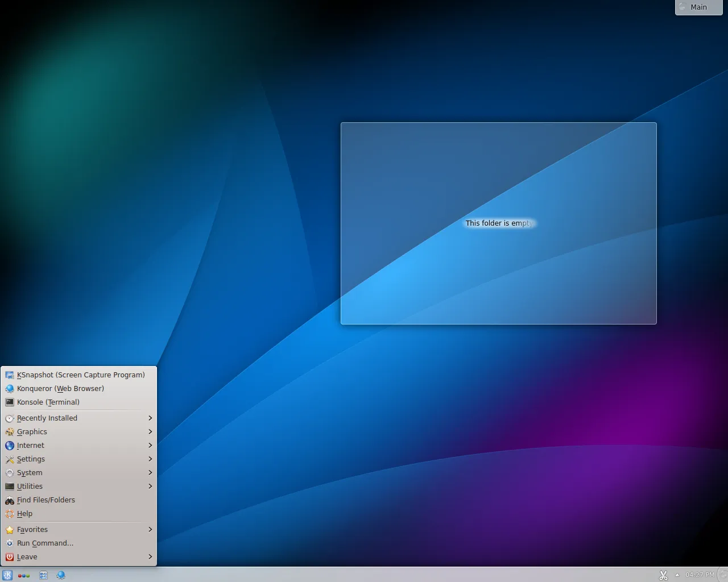This screenshot has width=728, height=582.
Task: Click the Main desktop toolbox button
Action: tap(698, 7)
